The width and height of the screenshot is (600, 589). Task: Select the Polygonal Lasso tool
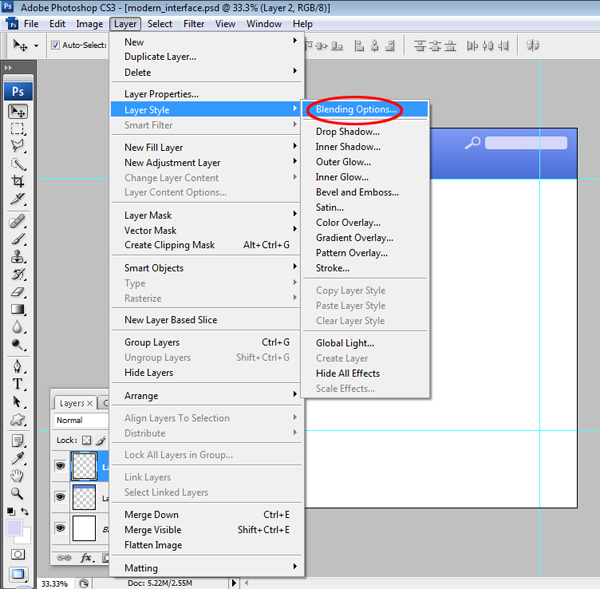(x=18, y=146)
